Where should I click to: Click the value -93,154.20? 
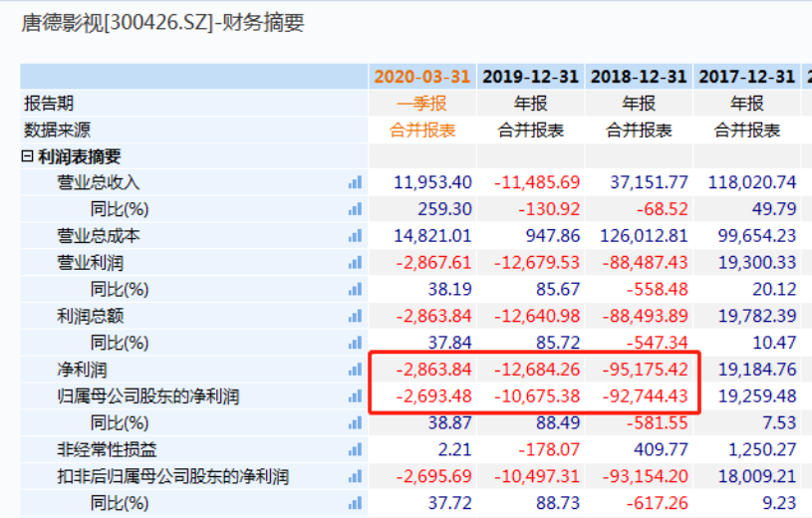point(646,476)
